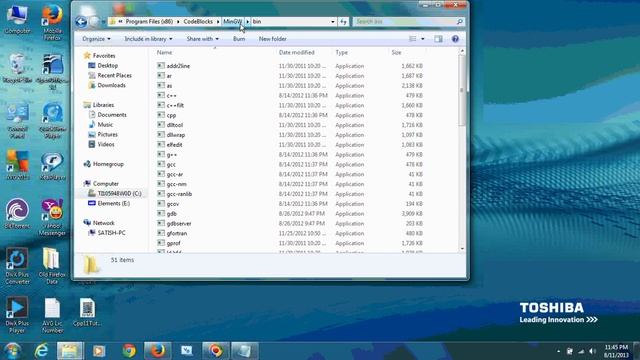Open the Explorer help icon
This screenshot has height=360, width=640.
coord(455,39)
